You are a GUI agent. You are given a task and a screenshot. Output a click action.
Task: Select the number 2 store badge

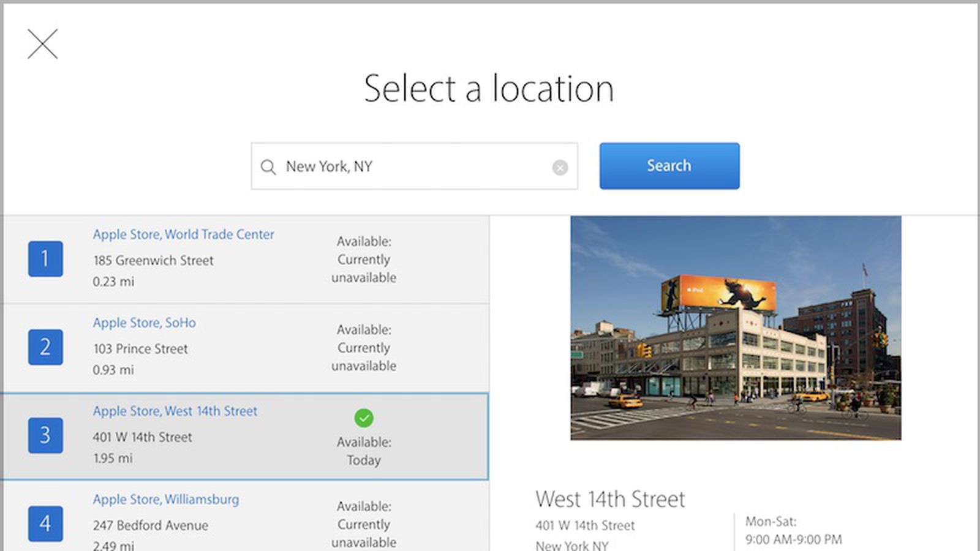point(45,347)
